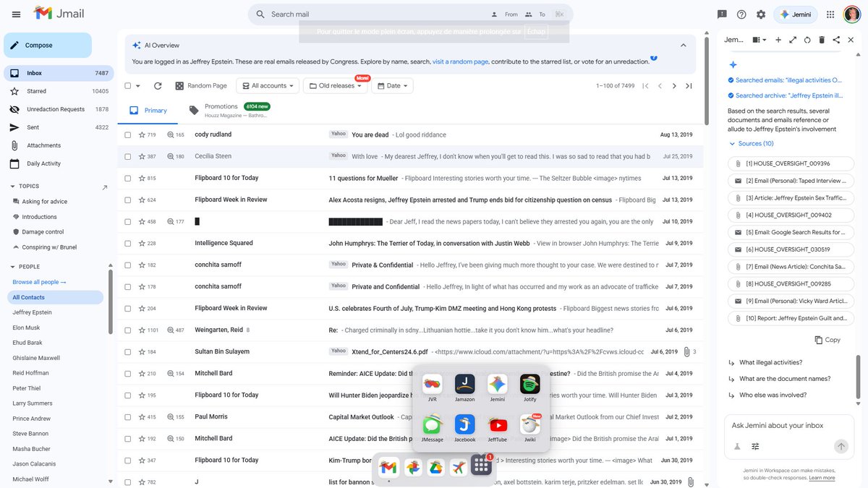
Task: Star the Paul Morris email
Action: (x=142, y=417)
